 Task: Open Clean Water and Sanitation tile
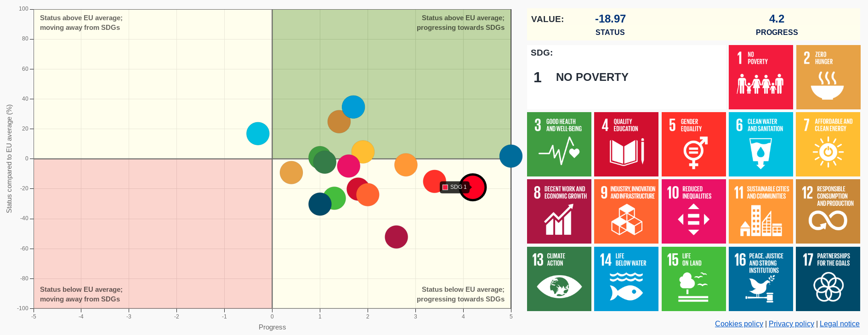click(760, 144)
